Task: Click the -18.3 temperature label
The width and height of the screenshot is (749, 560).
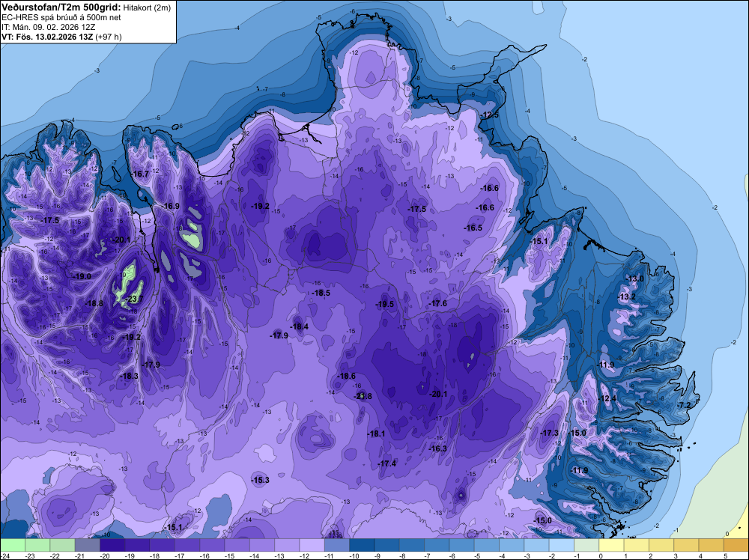Action: [129, 376]
